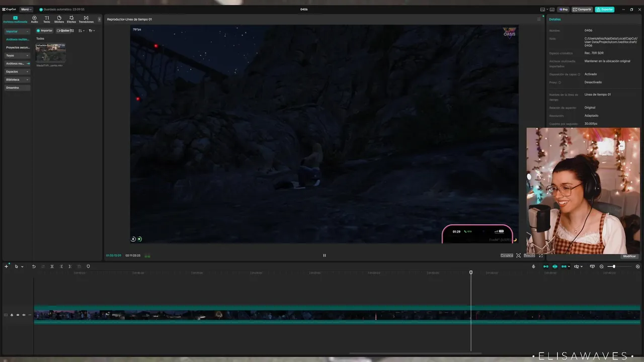Hide the main video track eye icon

[x=18, y=315]
